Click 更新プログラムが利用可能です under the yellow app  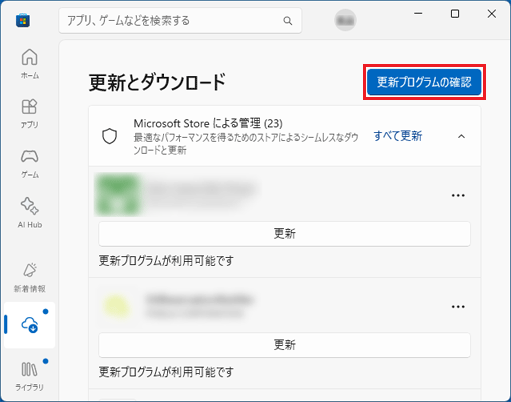tap(166, 372)
